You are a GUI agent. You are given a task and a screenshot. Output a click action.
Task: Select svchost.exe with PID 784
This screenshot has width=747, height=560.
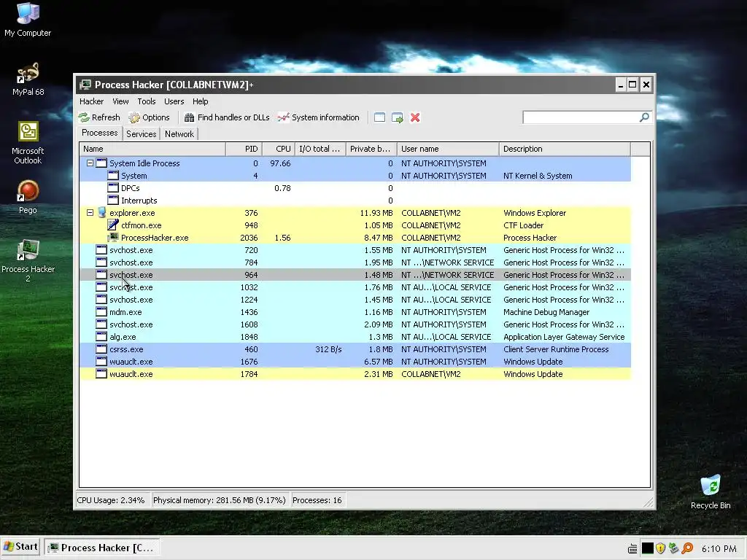point(355,262)
